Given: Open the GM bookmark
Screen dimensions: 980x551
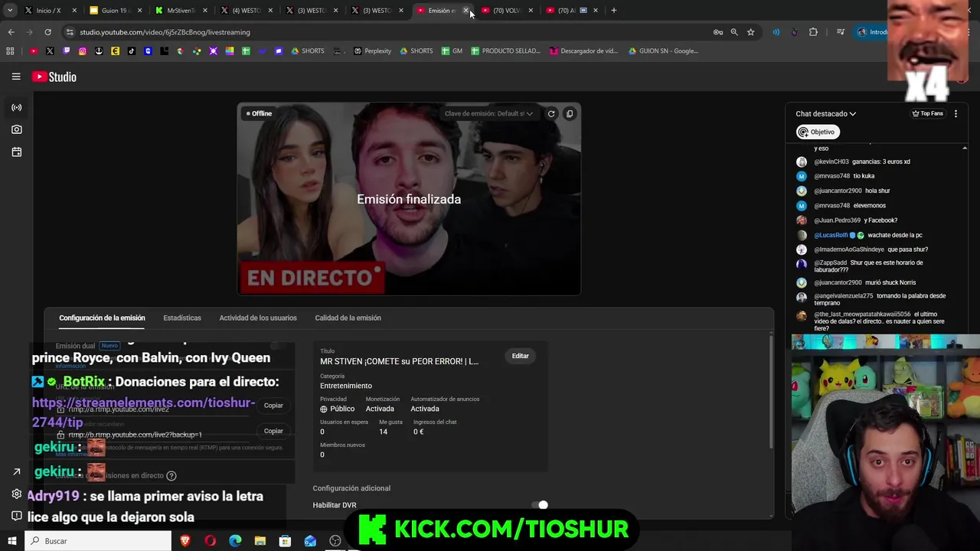Looking at the screenshot, I should point(452,51).
